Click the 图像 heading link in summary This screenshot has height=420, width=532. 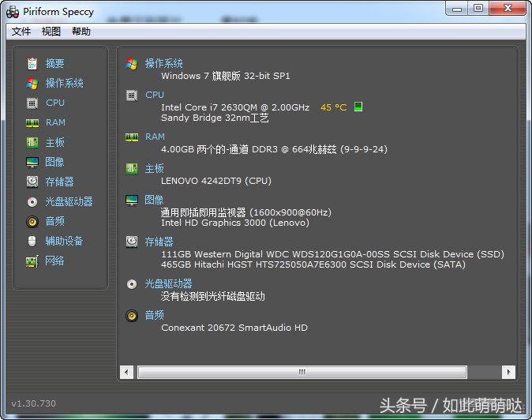click(x=154, y=201)
